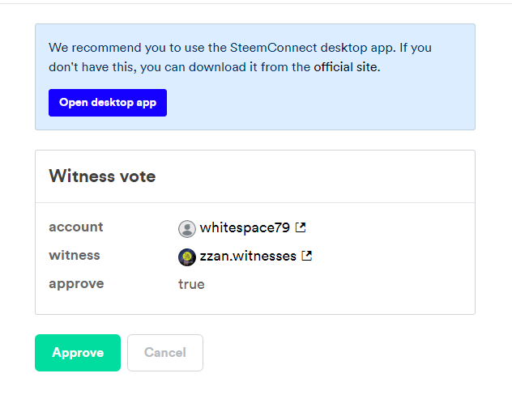Click the whitespace79 default avatar icon

187,228
